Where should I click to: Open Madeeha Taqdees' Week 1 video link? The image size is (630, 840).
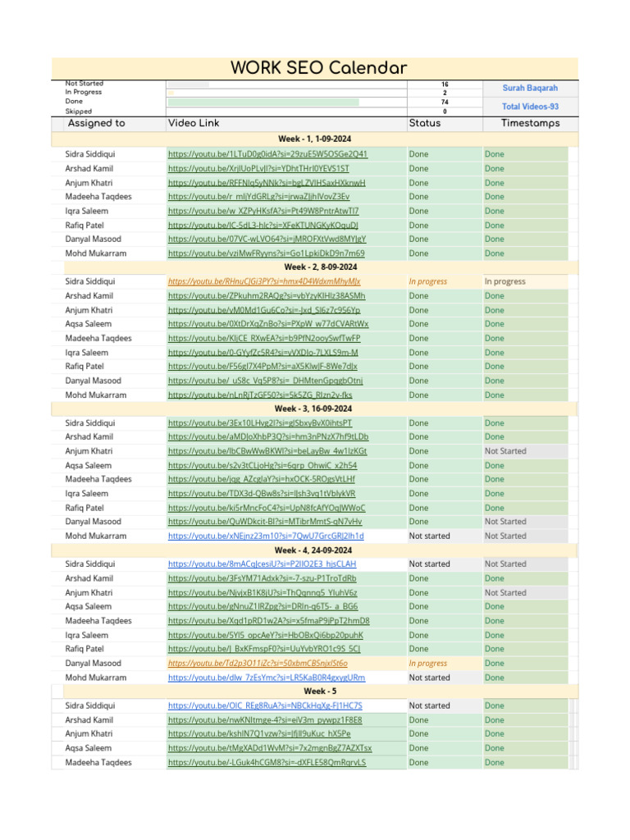click(258, 197)
